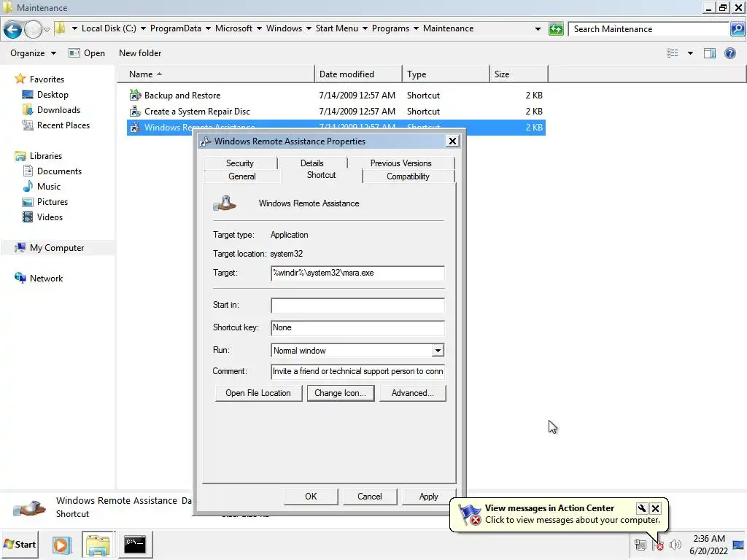Click the Apply button
747x560 pixels.
[x=428, y=497]
